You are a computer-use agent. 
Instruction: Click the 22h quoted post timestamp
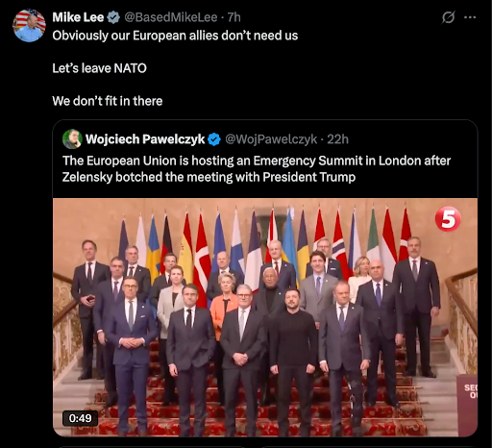click(337, 139)
